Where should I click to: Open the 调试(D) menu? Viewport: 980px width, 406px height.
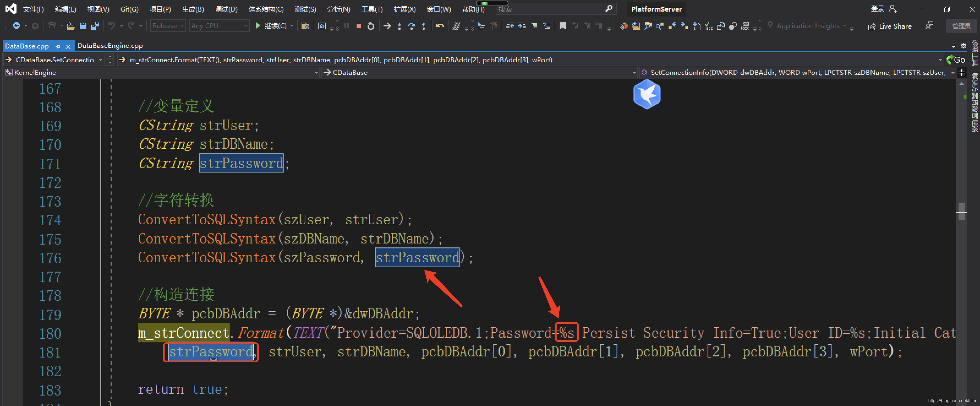coord(226,9)
